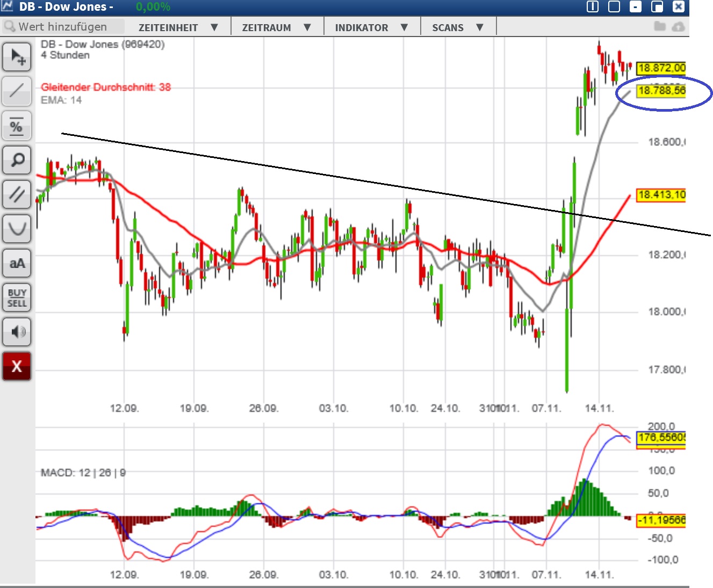Open the text annotation tool 'aA'
Image resolution: width=713 pixels, height=588 pixels.
point(16,263)
